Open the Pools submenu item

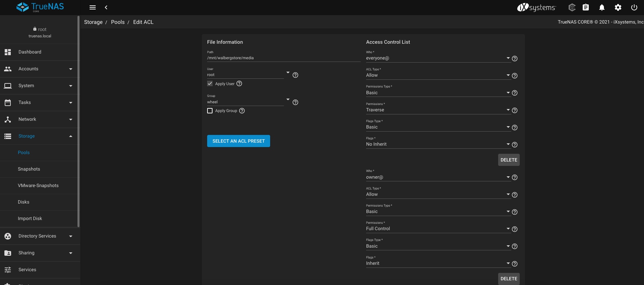coord(39,152)
